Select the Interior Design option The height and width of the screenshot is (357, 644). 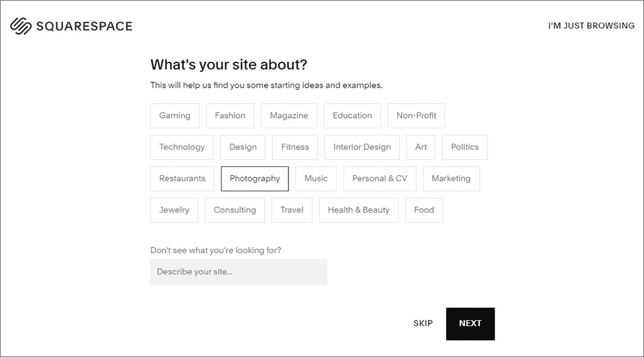pyautogui.click(x=362, y=147)
